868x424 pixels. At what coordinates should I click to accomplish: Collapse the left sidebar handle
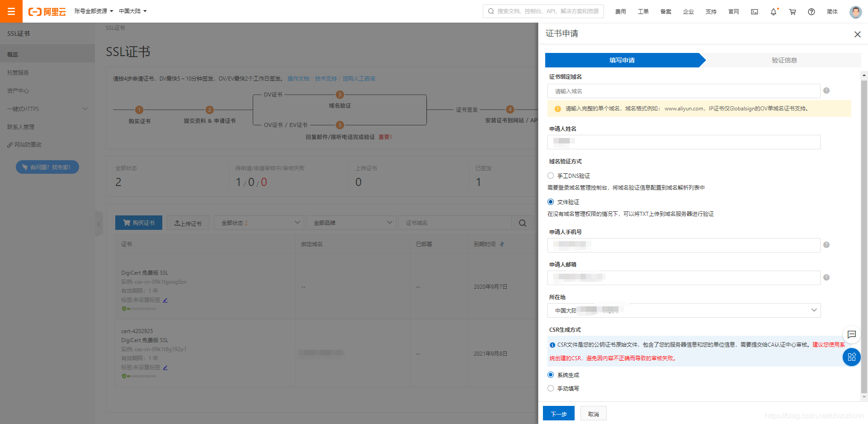coord(99,224)
